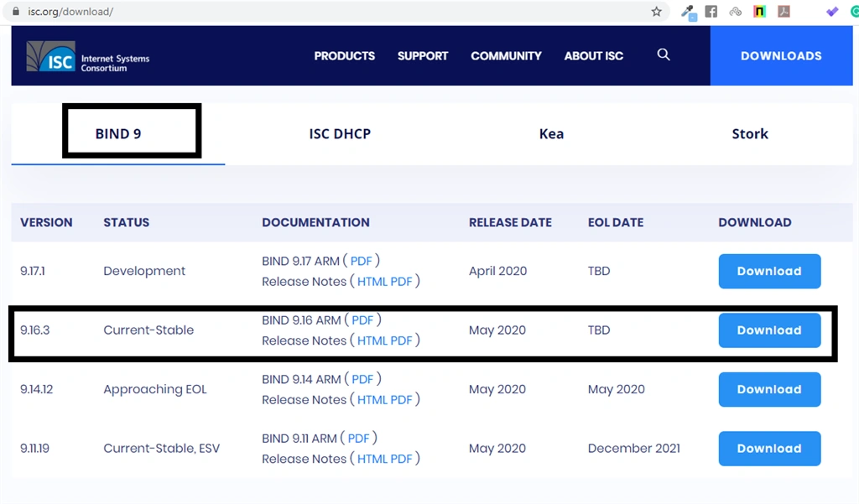Open HTML release notes for 9.16.3
This screenshot has width=859, height=504.
click(372, 340)
